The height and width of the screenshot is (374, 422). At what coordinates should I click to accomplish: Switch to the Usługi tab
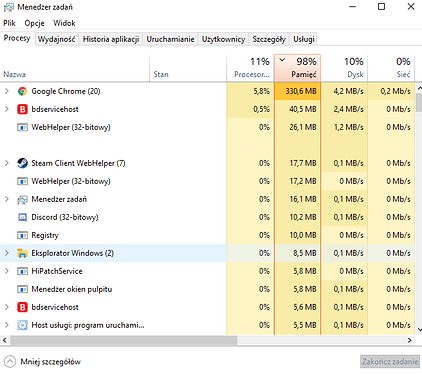coord(304,39)
